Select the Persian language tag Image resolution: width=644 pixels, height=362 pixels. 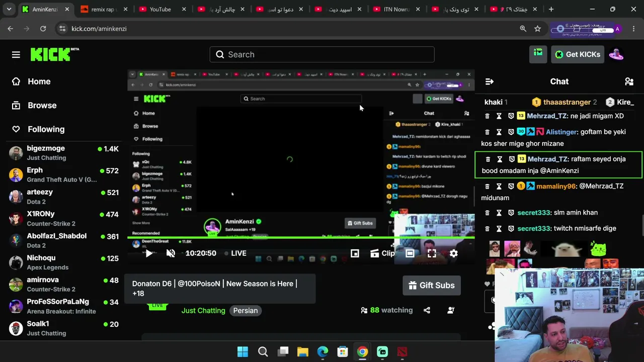point(246,311)
